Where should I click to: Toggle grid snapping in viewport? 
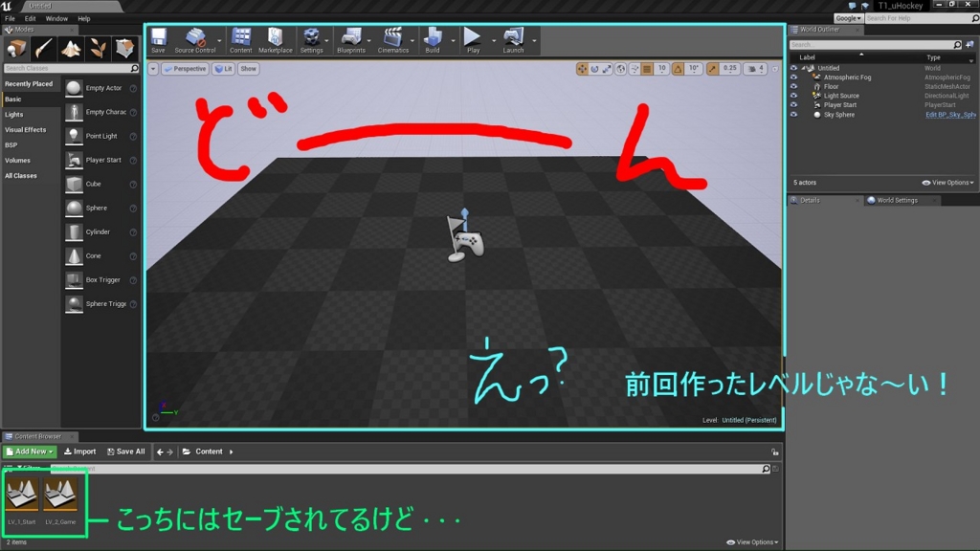pyautogui.click(x=647, y=69)
